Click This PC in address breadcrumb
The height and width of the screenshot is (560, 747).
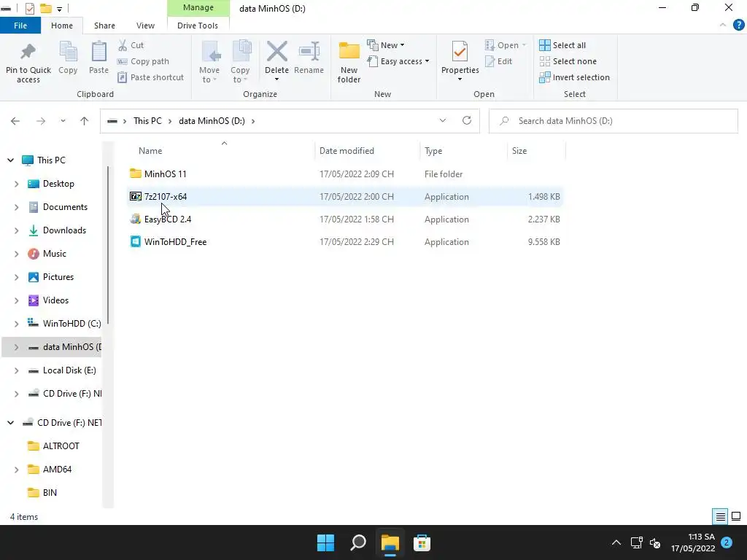click(x=147, y=121)
